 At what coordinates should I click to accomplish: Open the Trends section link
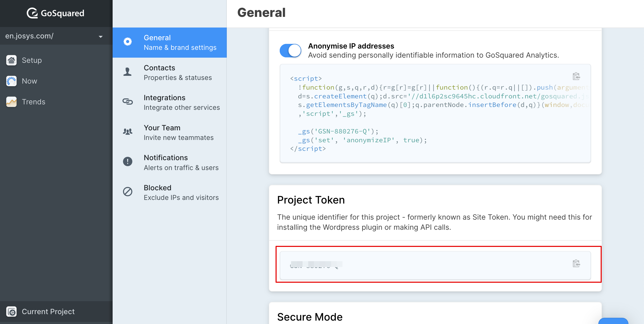click(x=33, y=102)
